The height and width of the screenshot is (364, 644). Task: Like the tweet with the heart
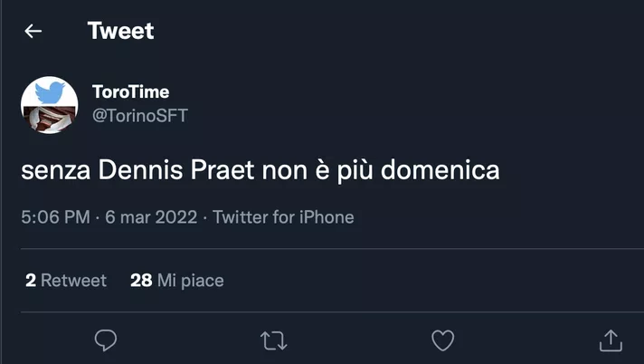441,340
